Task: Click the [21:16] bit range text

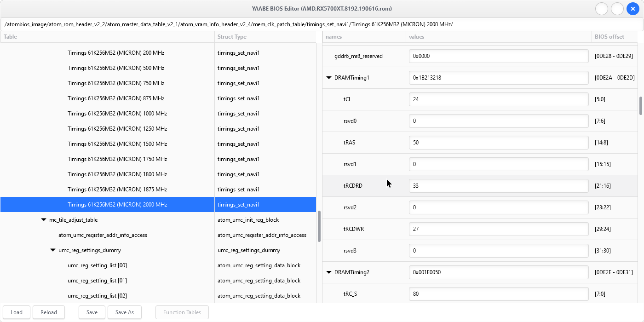Action: tap(603, 186)
